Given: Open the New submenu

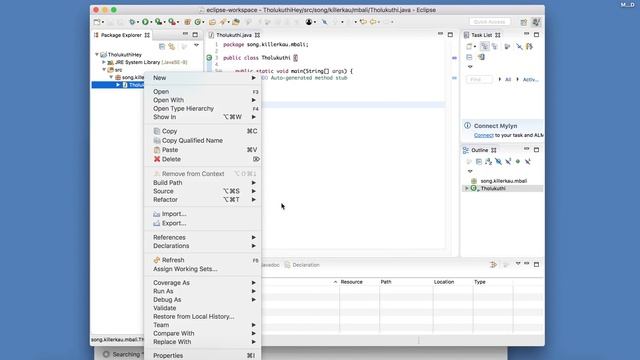Looking at the screenshot, I should click(x=203, y=78).
